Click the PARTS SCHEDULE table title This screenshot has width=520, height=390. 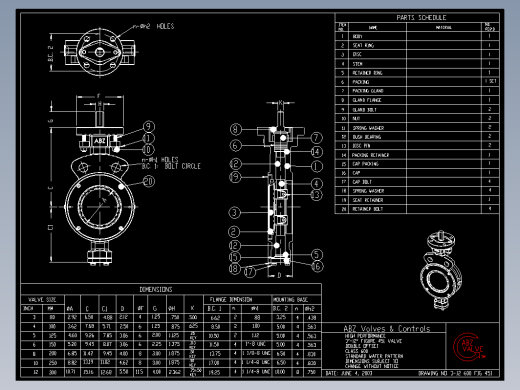pos(421,18)
